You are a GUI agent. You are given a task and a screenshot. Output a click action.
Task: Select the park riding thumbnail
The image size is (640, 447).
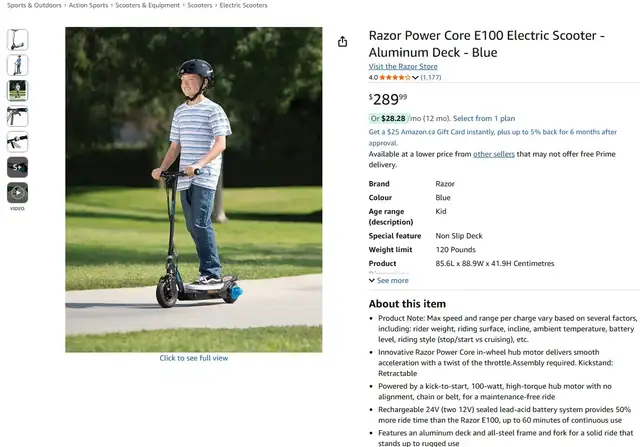pyautogui.click(x=18, y=90)
